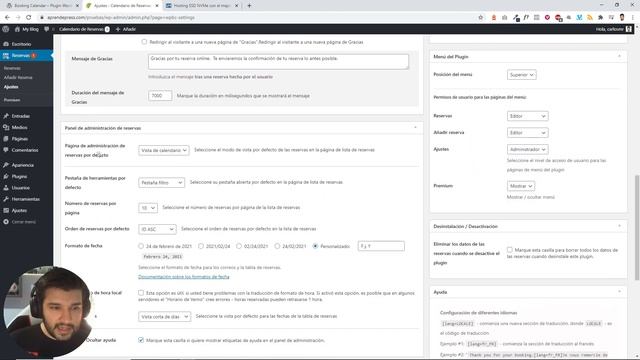Open Vista corta de días dropdown

point(164,316)
